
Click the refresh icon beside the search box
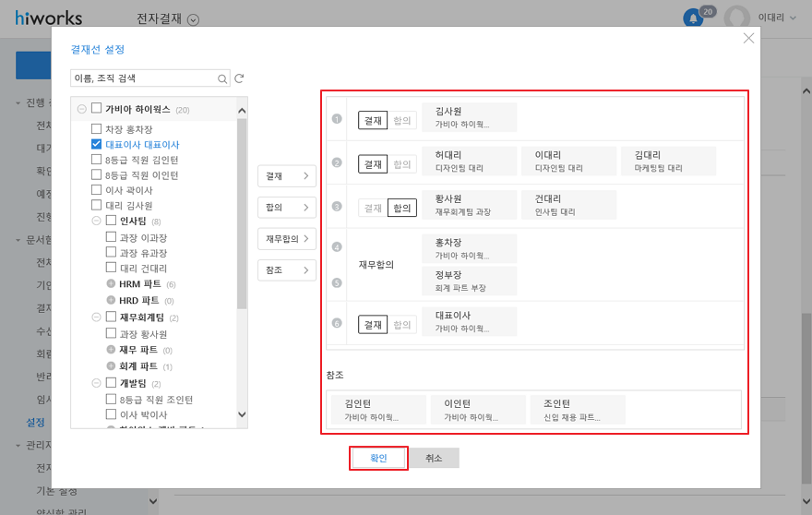[239, 79]
